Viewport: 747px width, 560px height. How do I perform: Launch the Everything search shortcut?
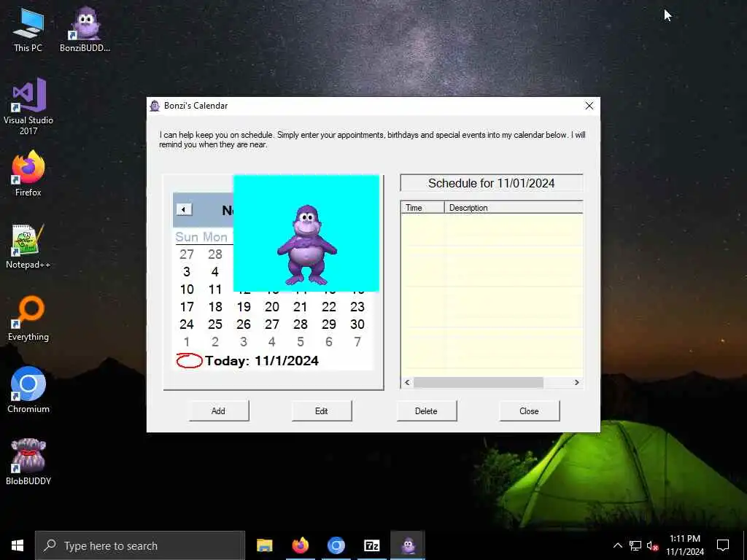click(x=28, y=319)
